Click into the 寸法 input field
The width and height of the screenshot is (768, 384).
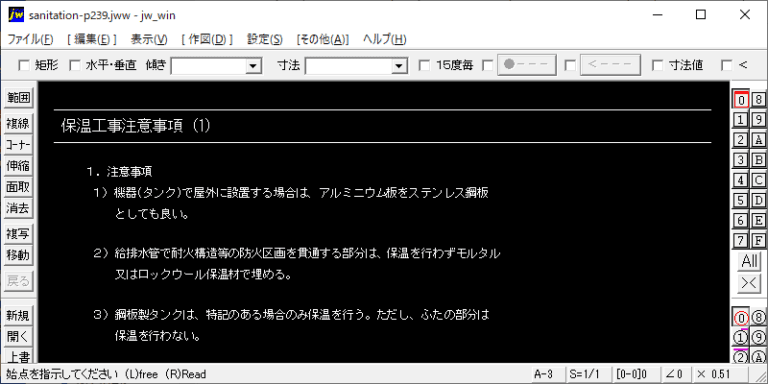click(x=349, y=66)
